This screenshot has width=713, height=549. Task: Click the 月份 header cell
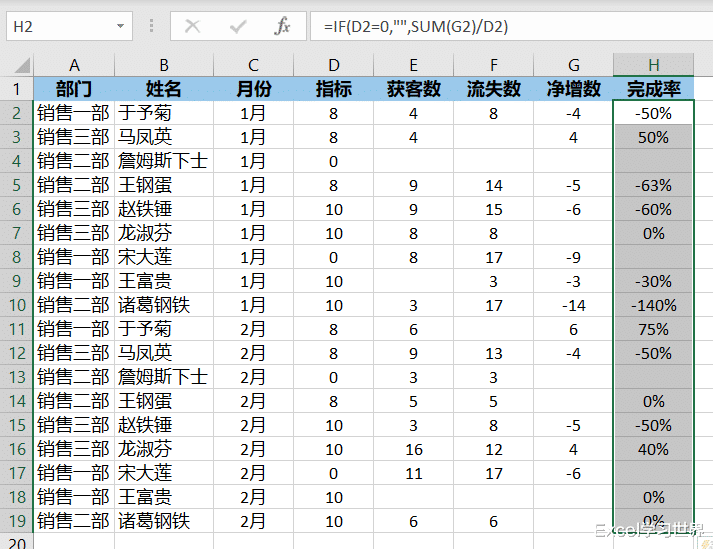pos(253,89)
